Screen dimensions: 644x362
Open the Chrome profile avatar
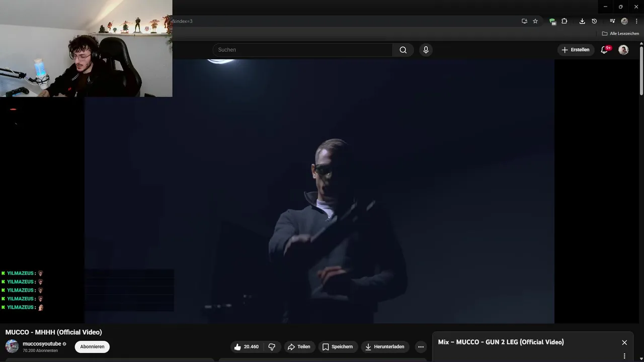(x=624, y=21)
